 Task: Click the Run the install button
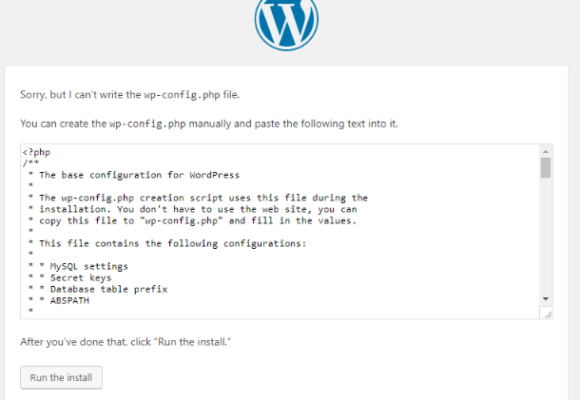point(61,377)
